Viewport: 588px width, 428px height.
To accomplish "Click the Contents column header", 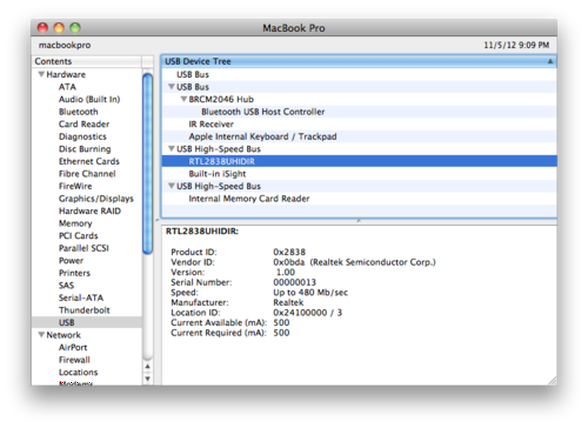I will click(x=87, y=61).
